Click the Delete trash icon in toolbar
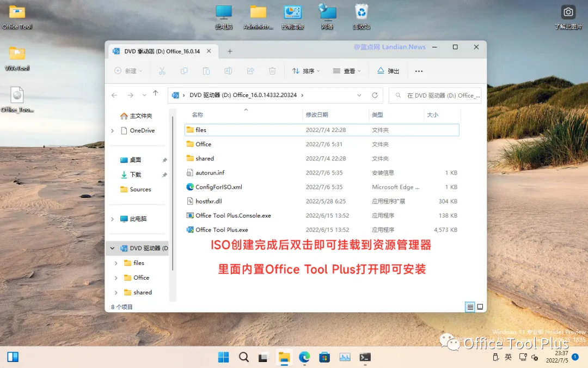Image resolution: width=588 pixels, height=368 pixels. click(x=272, y=71)
